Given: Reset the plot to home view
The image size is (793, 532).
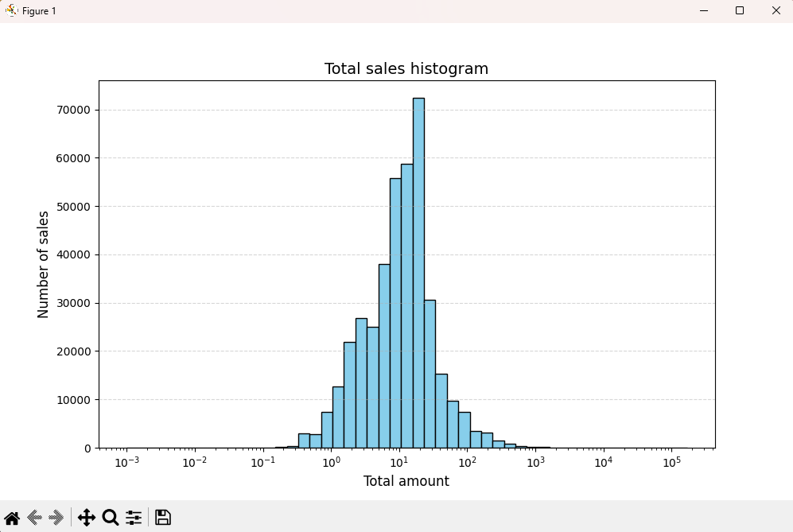Looking at the screenshot, I should pyautogui.click(x=12, y=518).
